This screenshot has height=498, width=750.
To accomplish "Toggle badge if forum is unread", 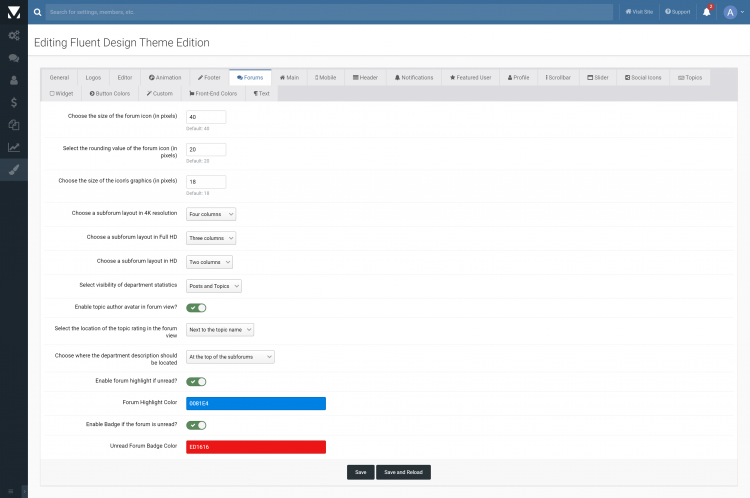I will tap(196, 425).
